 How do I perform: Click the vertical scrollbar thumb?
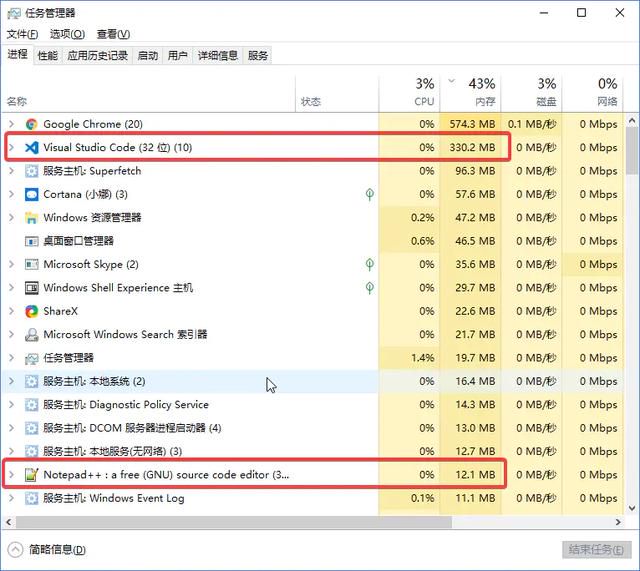[632, 150]
